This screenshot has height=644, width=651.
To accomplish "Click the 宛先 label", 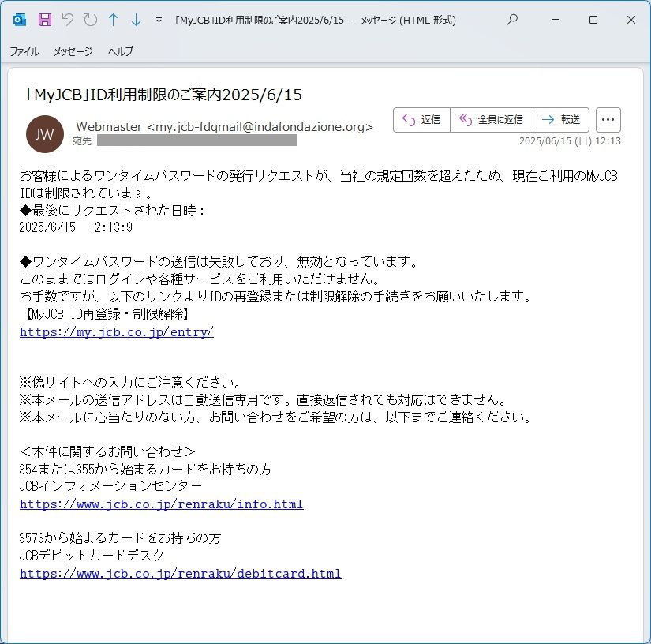I will click(x=82, y=141).
